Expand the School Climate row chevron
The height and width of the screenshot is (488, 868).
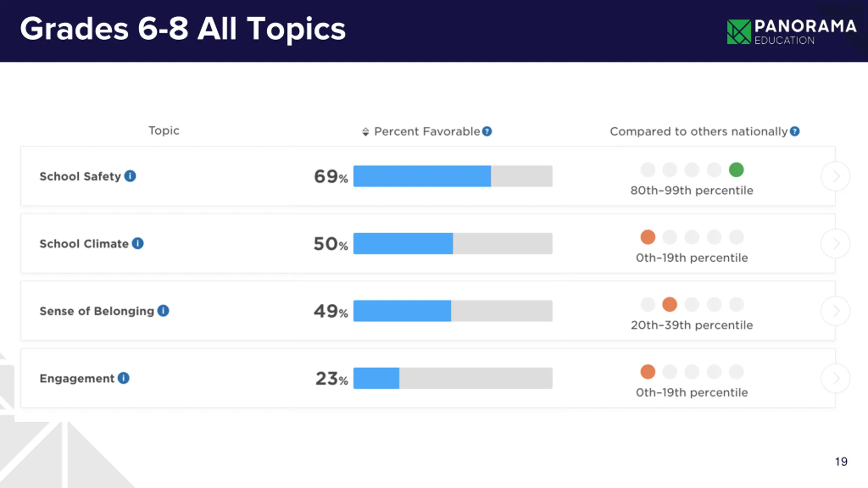point(835,243)
